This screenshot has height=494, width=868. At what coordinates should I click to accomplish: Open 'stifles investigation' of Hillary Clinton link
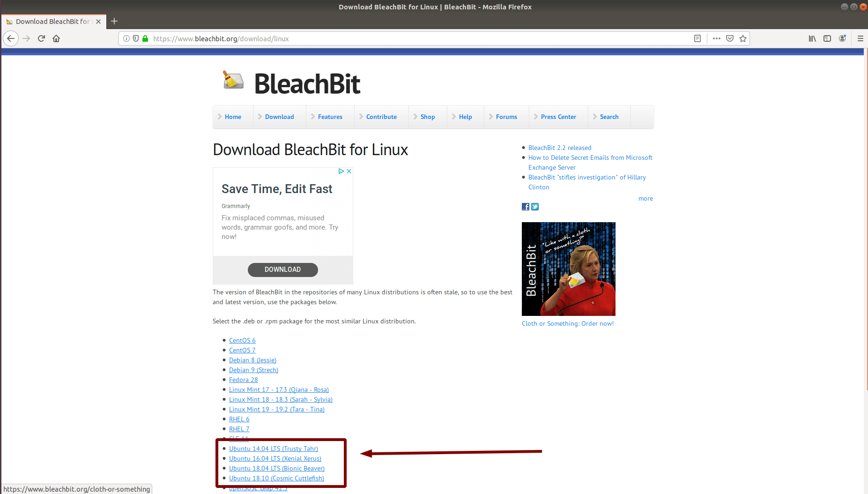[x=587, y=182]
